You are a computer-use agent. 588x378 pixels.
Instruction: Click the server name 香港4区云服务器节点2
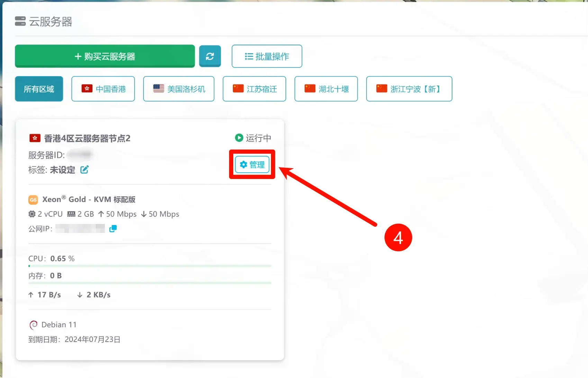coord(87,138)
